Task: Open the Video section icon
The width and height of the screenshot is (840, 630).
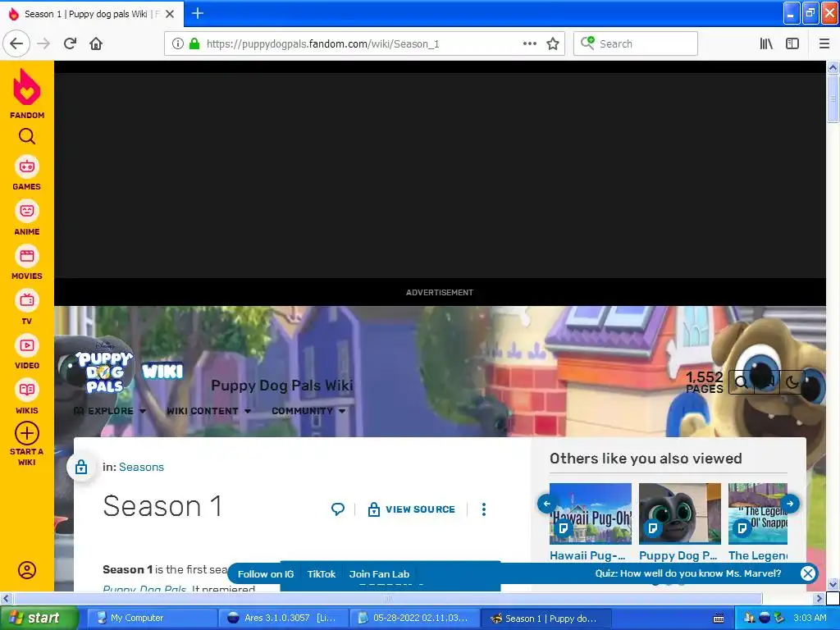Action: pyautogui.click(x=27, y=345)
